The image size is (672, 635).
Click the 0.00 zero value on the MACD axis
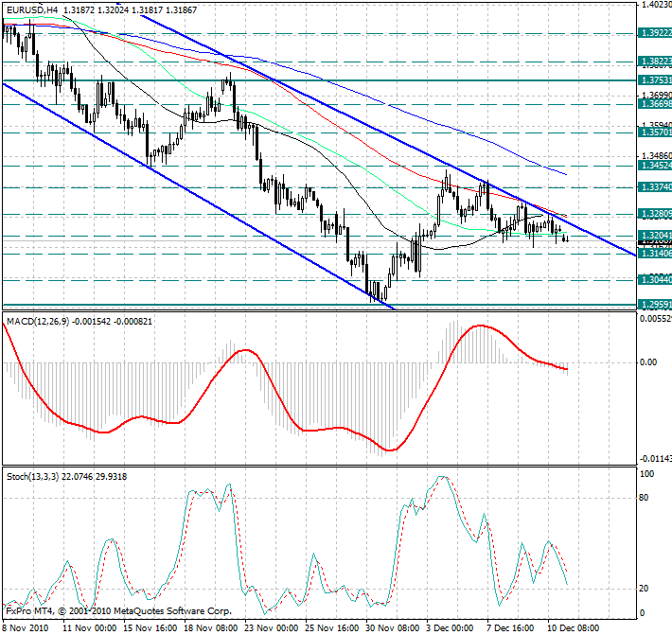[648, 362]
